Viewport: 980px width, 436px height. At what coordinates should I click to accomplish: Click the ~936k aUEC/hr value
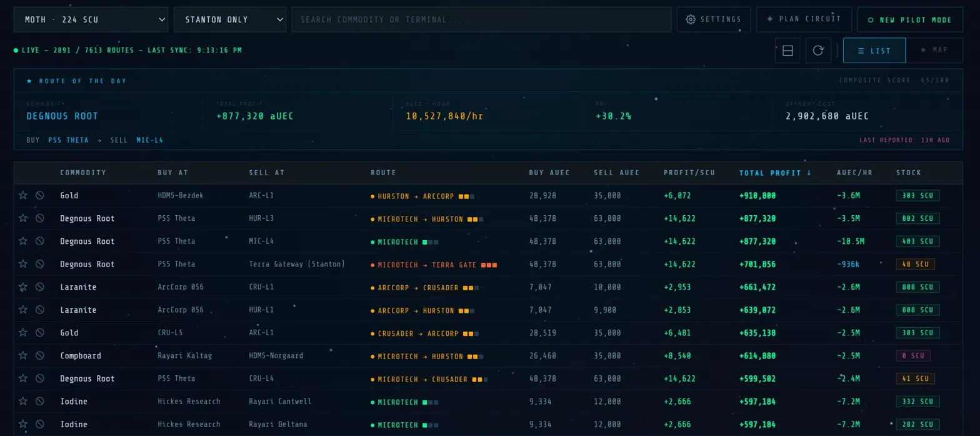pos(848,264)
